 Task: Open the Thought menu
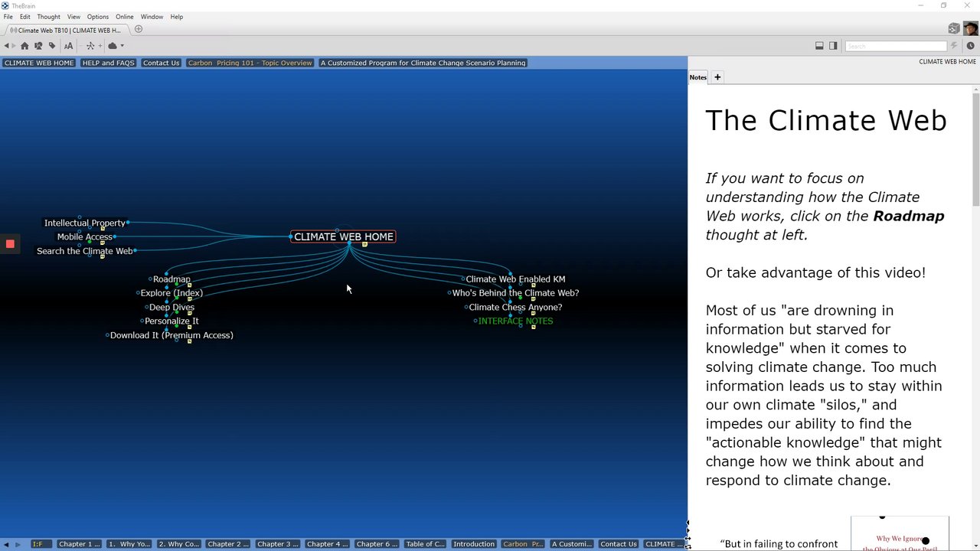[x=48, y=17]
